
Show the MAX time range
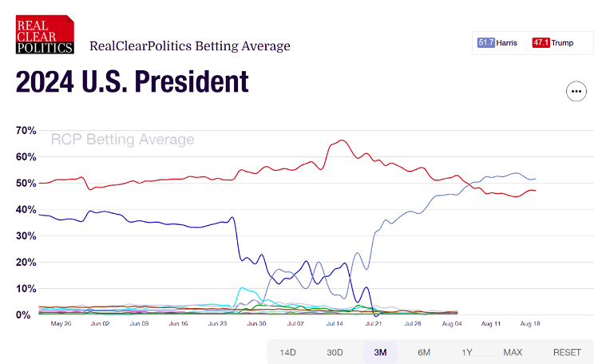pos(513,352)
